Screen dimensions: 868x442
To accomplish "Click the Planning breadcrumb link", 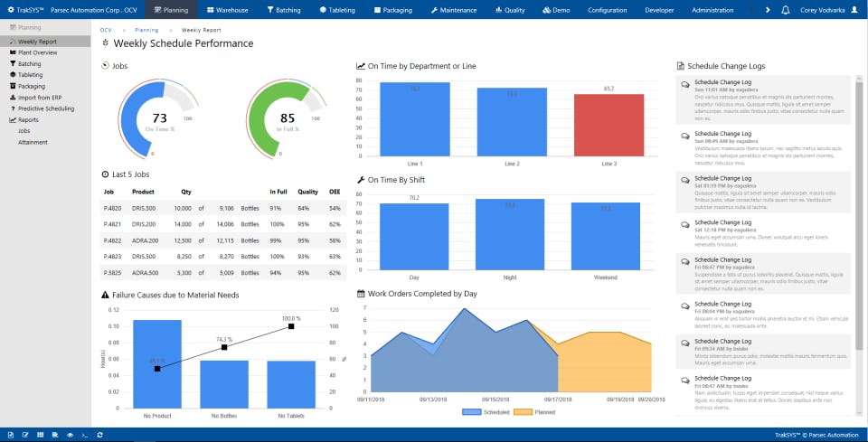I will click(x=146, y=31).
